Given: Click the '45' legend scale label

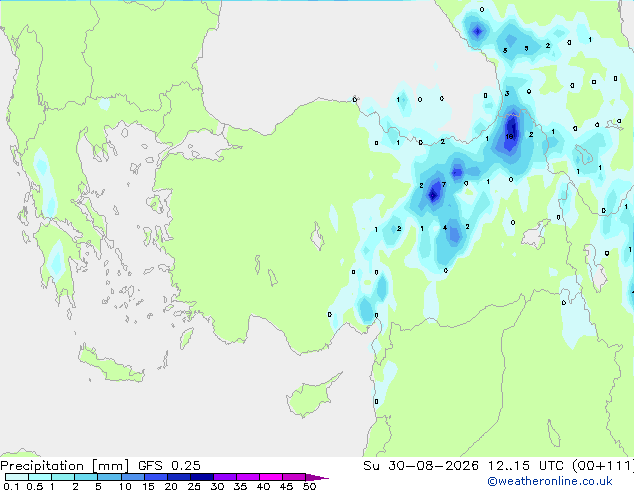Looking at the screenshot, I should tap(286, 486).
